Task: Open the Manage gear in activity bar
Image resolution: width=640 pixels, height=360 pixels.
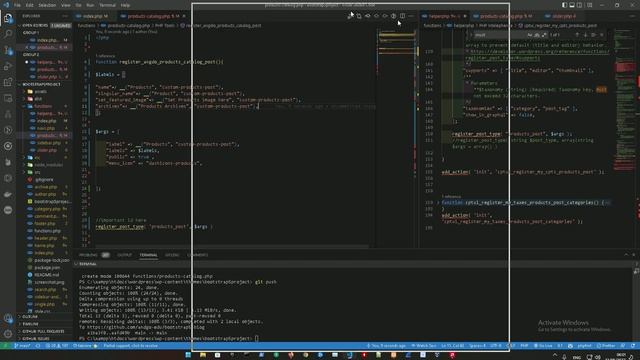Action: pos(8,334)
